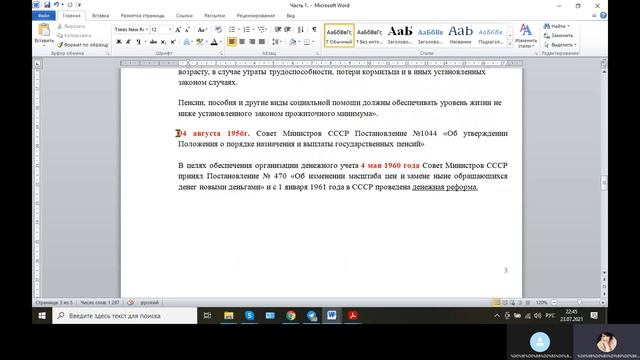Open Выделить select dropdown
The image size is (640, 360).
pyautogui.click(x=560, y=44)
